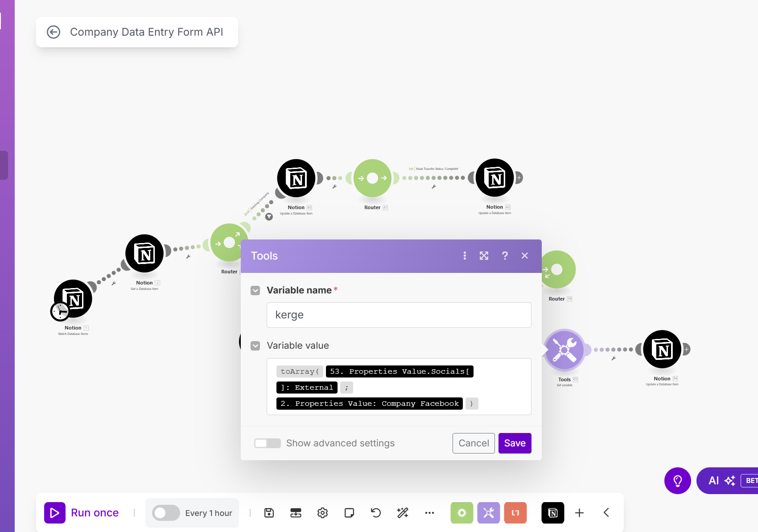Image resolution: width=758 pixels, height=532 pixels.
Task: Open the Tools Set variable module
Action: pos(564,350)
